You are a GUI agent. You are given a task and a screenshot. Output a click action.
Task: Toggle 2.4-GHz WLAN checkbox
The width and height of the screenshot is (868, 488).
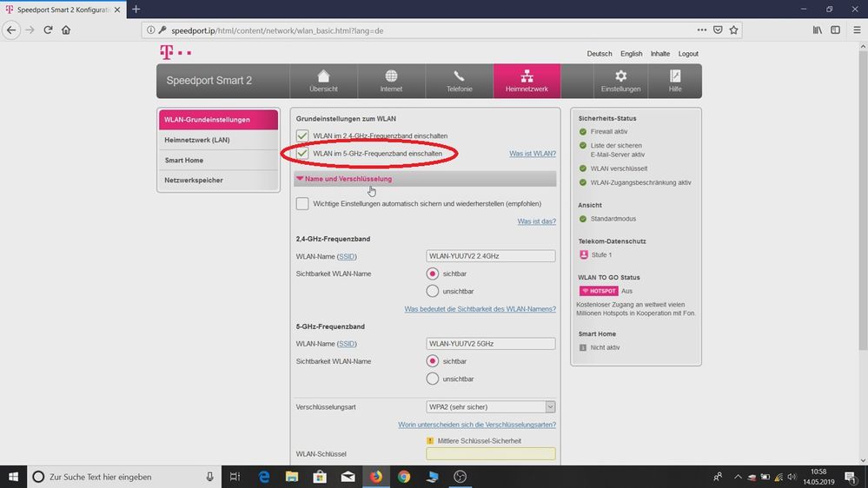click(x=302, y=135)
